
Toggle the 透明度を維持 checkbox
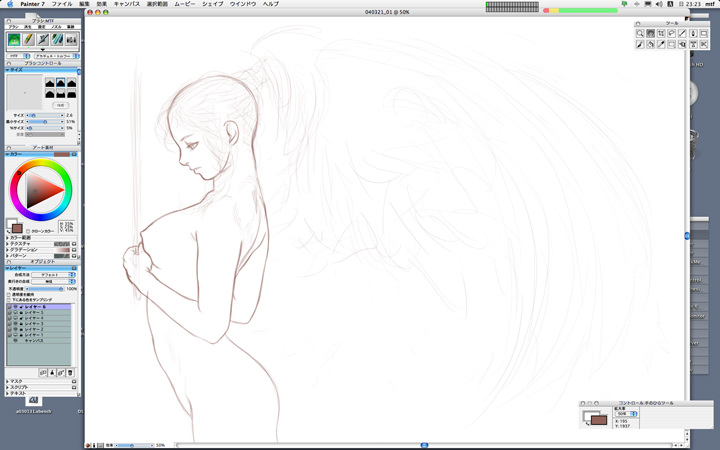tap(9, 295)
